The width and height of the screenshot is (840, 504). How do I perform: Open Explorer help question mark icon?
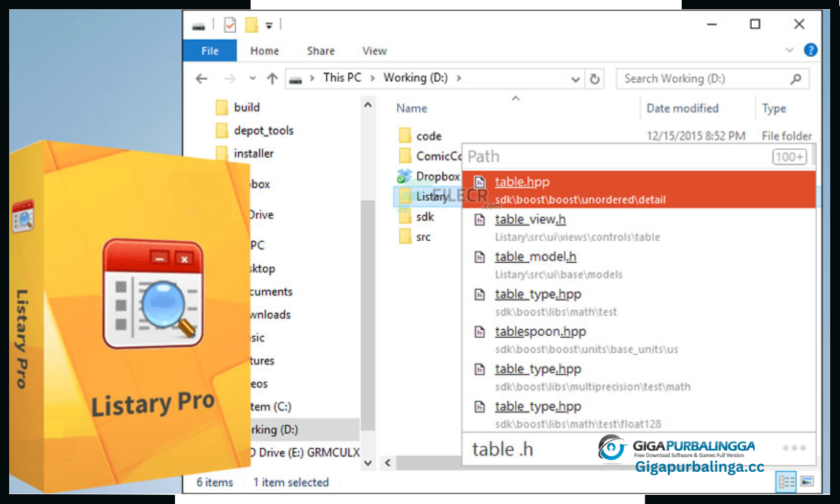tap(811, 50)
